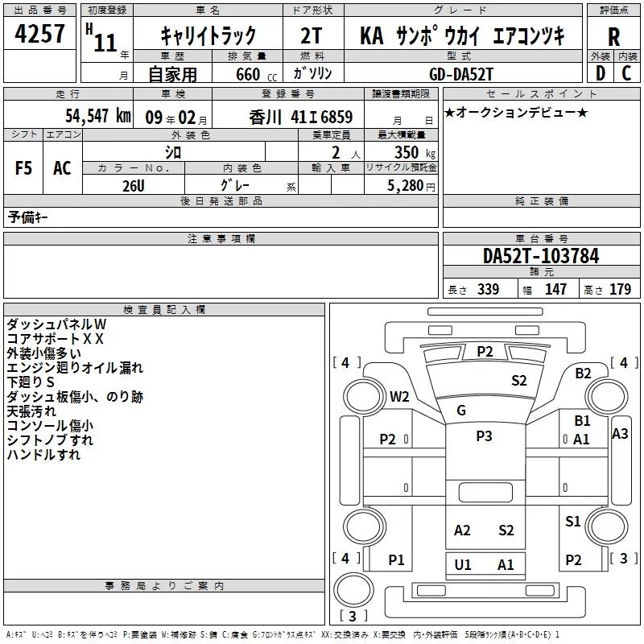Click the interior grade C cell
Screen dimensions: 644x644
(627, 73)
